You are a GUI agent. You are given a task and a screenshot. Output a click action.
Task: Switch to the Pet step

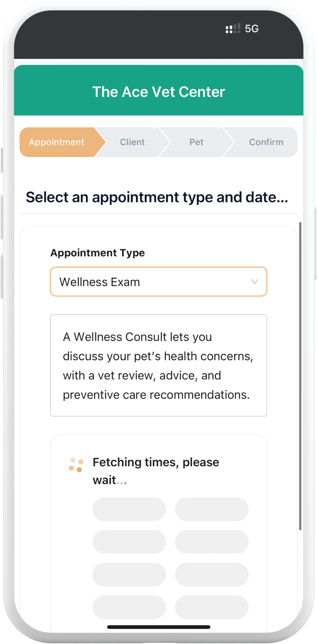tap(196, 142)
